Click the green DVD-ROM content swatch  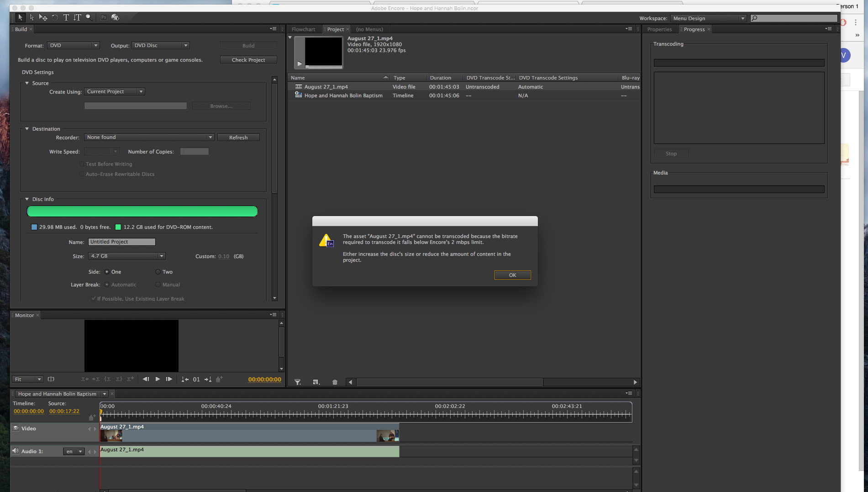pos(118,227)
